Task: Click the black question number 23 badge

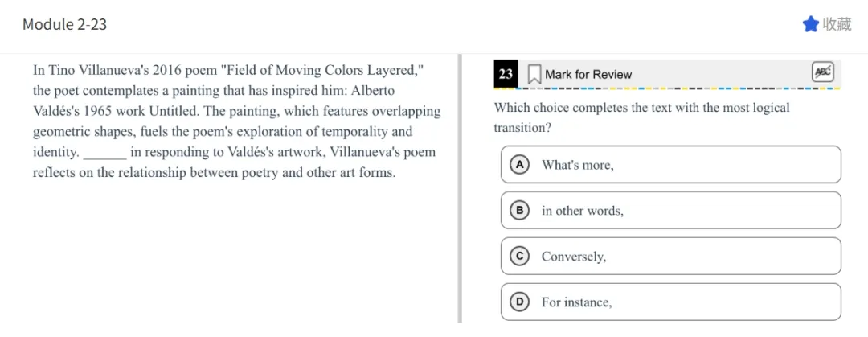Action: click(x=506, y=74)
